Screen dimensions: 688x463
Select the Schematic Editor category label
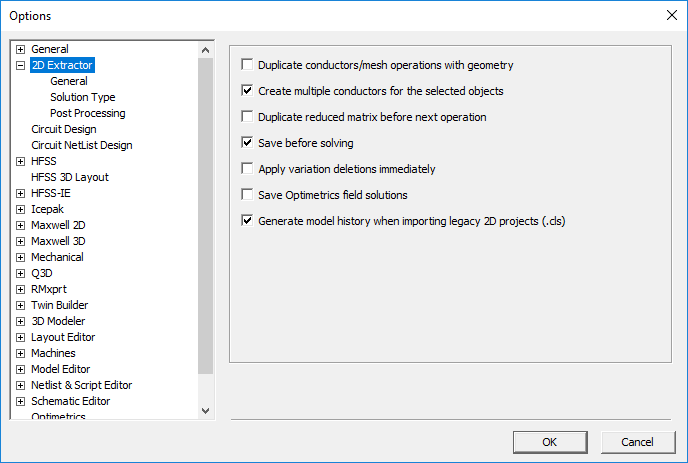coord(70,401)
